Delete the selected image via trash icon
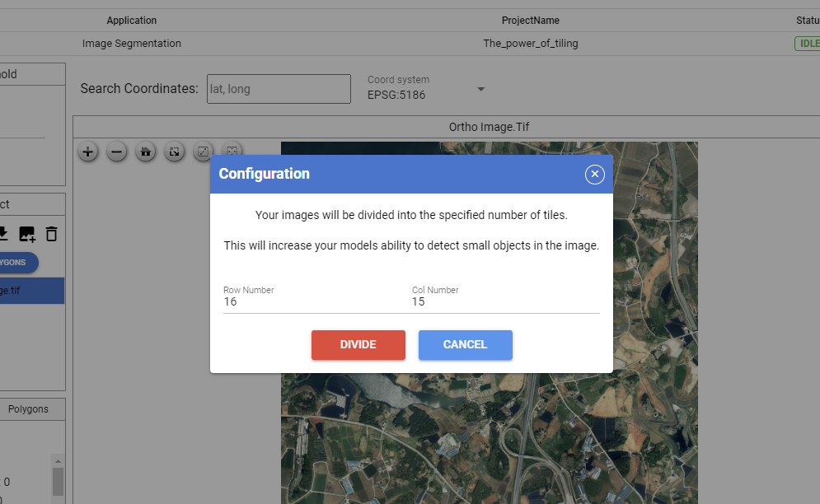The height and width of the screenshot is (504, 820). click(51, 234)
